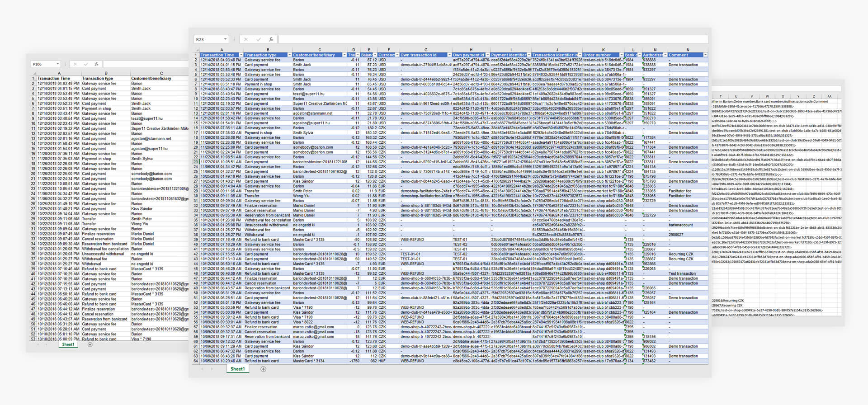Add new sheet in center spreadsheet
The image size is (868, 405).
pos(263,369)
